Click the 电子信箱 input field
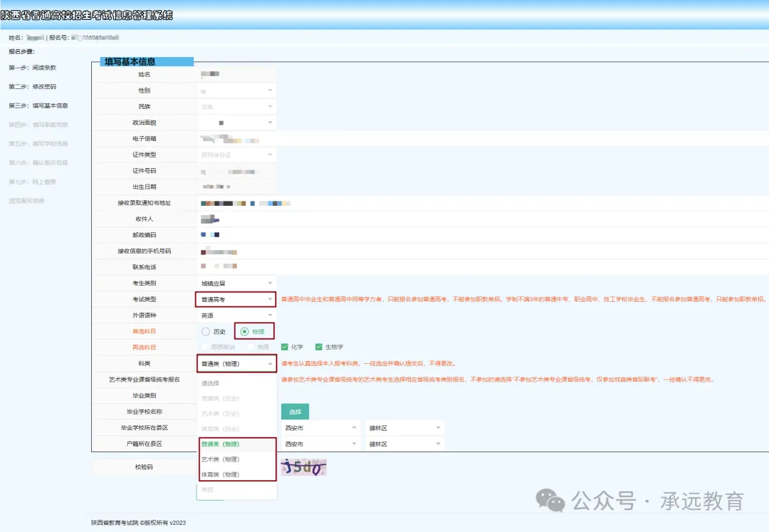 483,140
